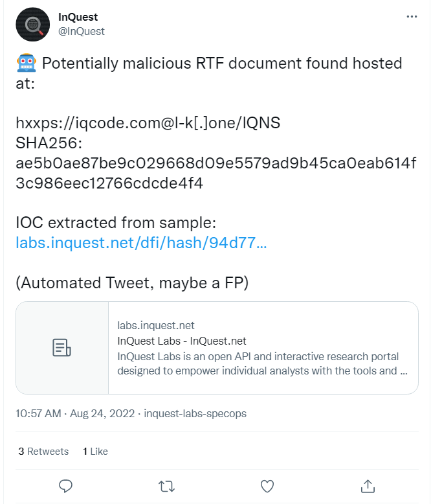Click the labs.inquest.net domain in card

click(156, 325)
